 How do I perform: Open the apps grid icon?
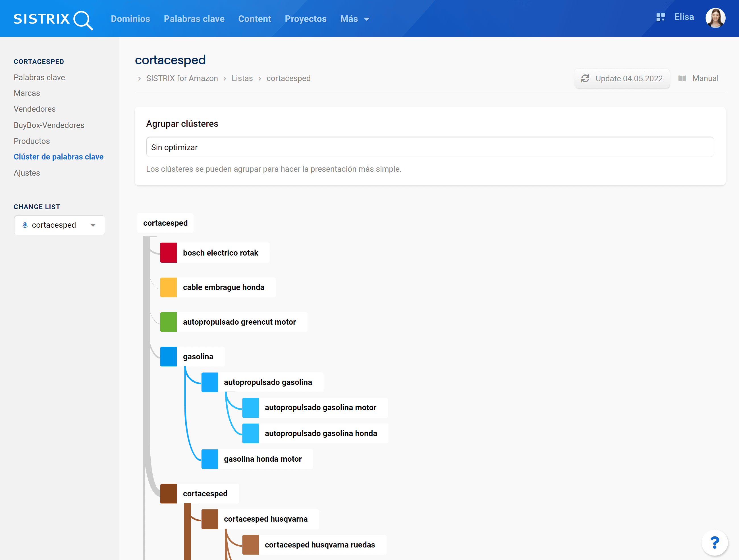pos(660,17)
